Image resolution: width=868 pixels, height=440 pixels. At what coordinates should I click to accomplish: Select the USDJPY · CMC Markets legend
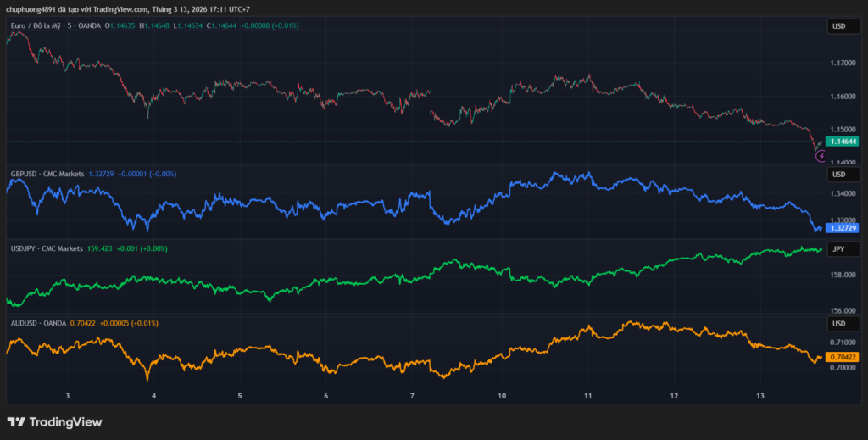pos(47,248)
